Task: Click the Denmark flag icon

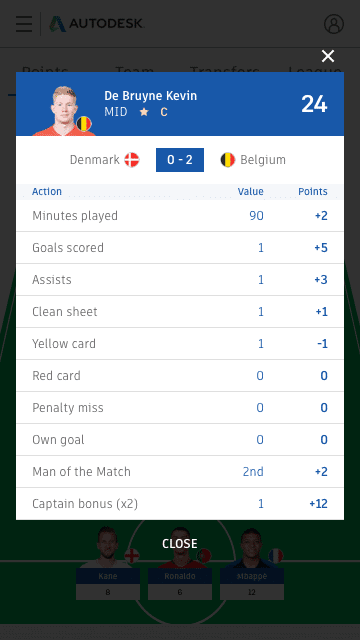Action: [x=132, y=160]
